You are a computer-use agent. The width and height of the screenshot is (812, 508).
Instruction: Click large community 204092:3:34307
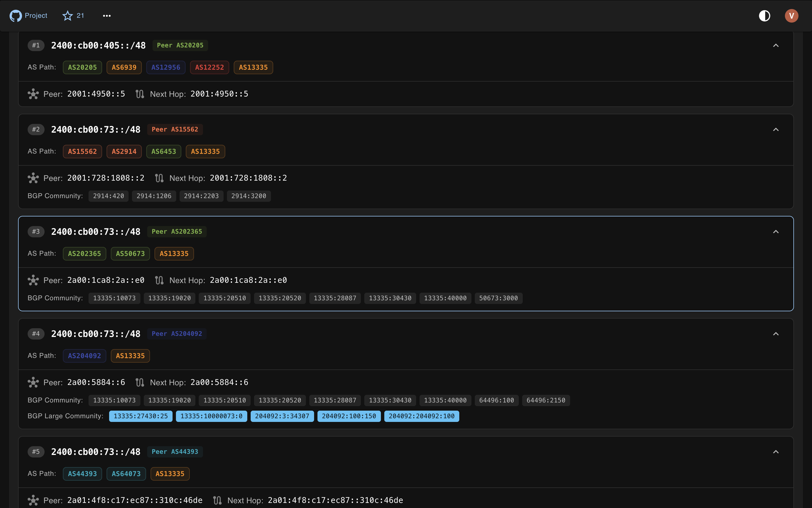click(282, 416)
